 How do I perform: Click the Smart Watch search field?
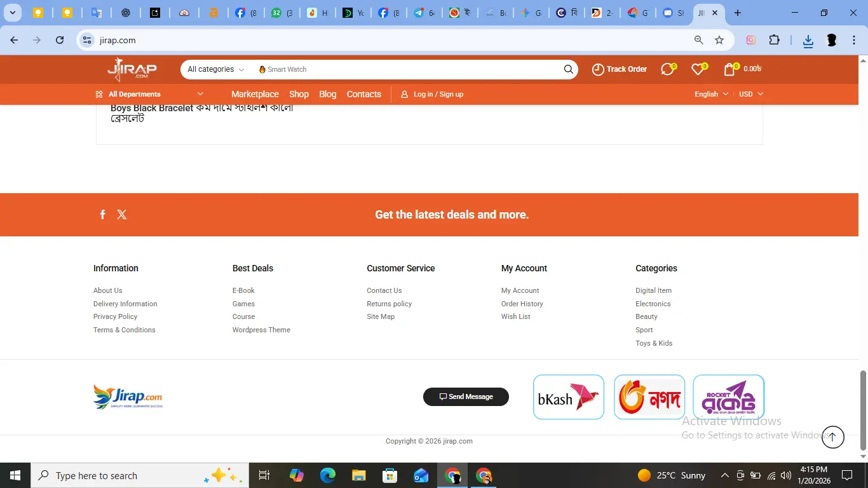click(407, 69)
